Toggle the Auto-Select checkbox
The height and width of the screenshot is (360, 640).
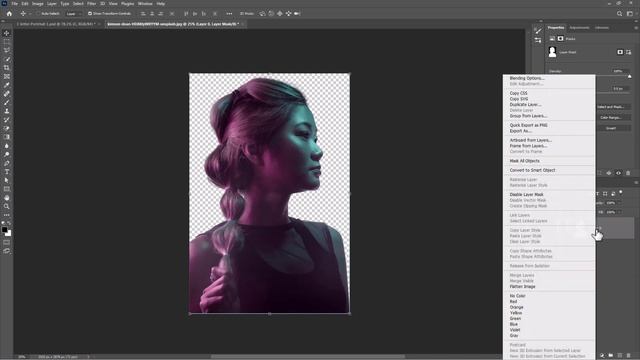point(38,13)
